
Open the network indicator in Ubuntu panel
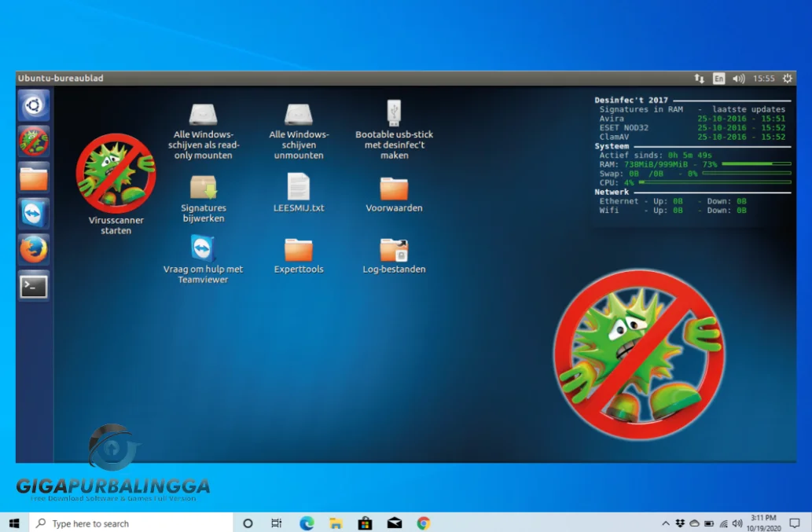click(699, 78)
